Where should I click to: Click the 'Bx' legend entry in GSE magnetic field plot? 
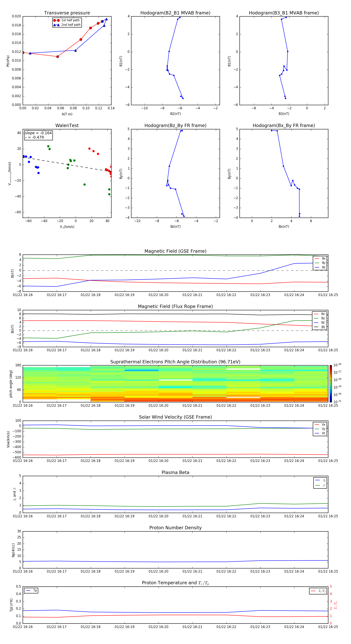320,259
